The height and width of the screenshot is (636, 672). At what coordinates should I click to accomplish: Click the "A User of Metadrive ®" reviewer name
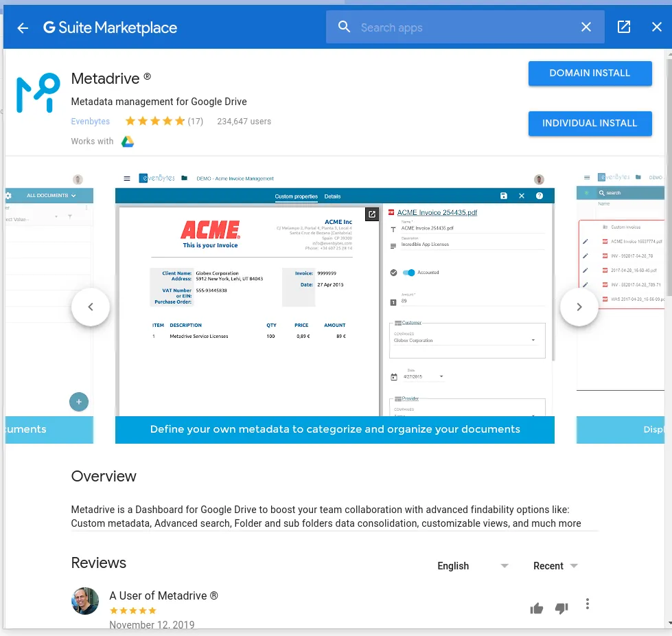164,595
